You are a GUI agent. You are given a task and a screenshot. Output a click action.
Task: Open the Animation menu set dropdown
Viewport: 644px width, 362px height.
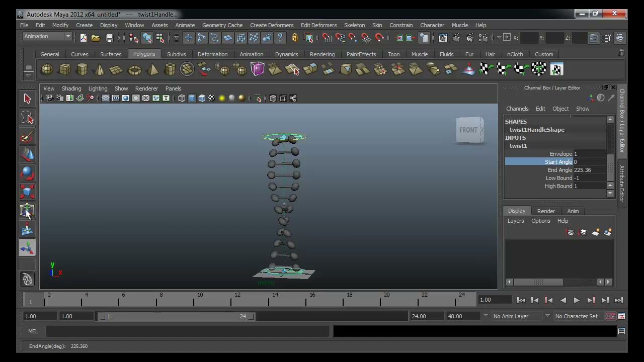[48, 36]
